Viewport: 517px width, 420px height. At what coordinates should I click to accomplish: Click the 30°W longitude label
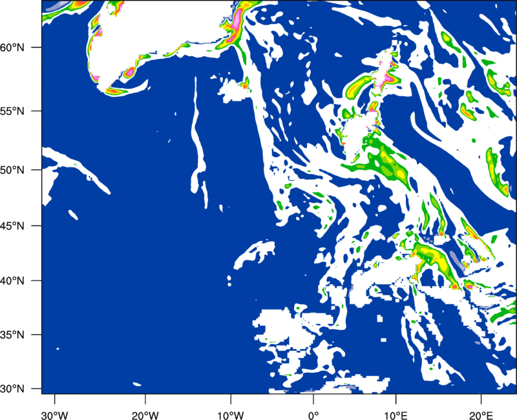pyautogui.click(x=55, y=415)
